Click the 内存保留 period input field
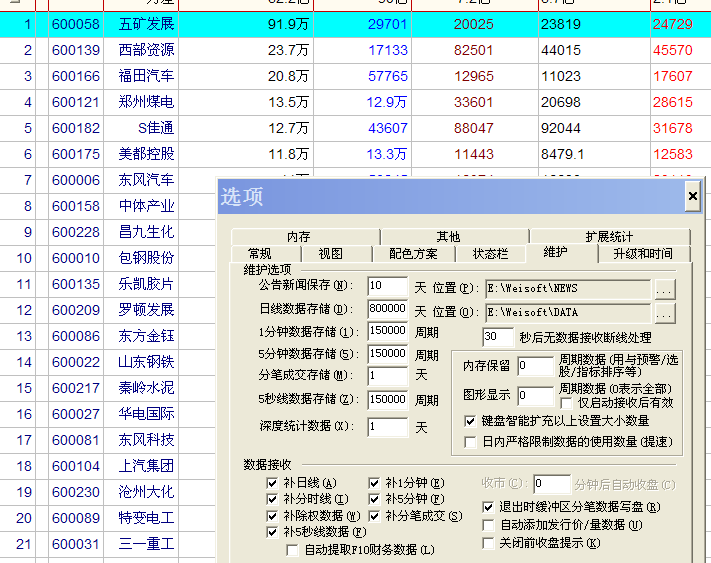This screenshot has height=563, width=711. coord(536,366)
